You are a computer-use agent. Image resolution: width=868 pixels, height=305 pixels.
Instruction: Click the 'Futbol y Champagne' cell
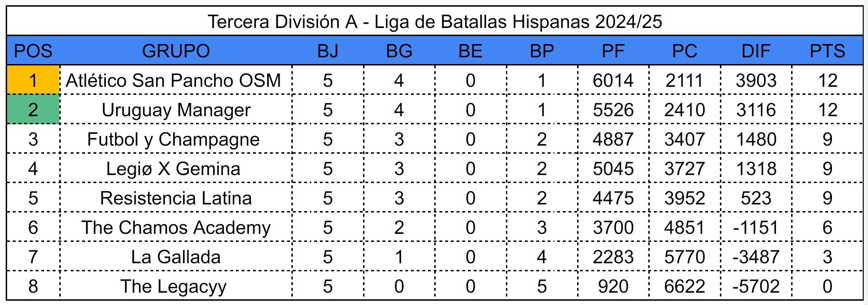click(174, 139)
